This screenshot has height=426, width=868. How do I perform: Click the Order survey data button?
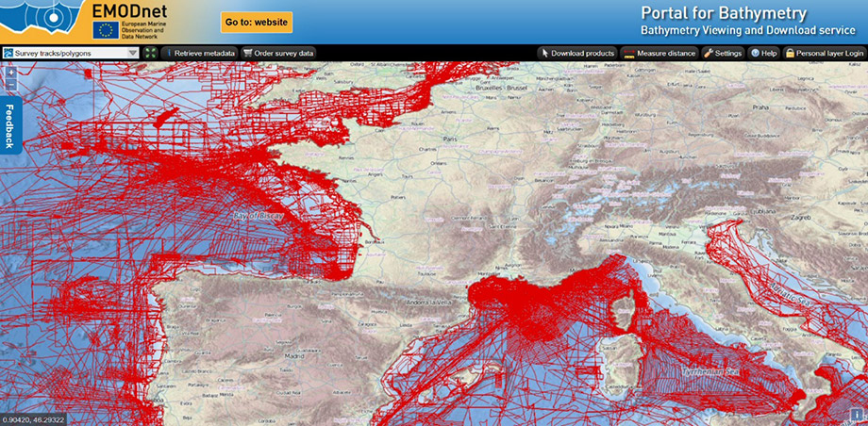pos(278,53)
